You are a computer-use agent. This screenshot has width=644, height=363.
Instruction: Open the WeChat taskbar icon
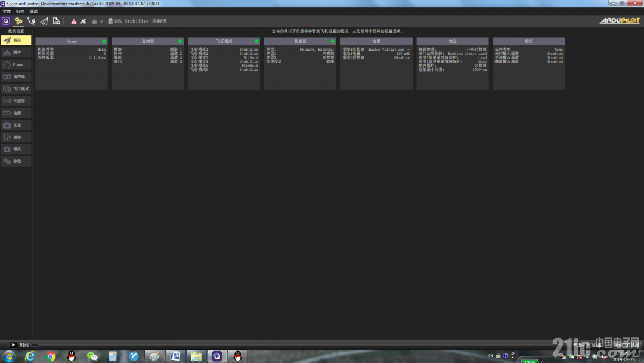tap(92, 356)
